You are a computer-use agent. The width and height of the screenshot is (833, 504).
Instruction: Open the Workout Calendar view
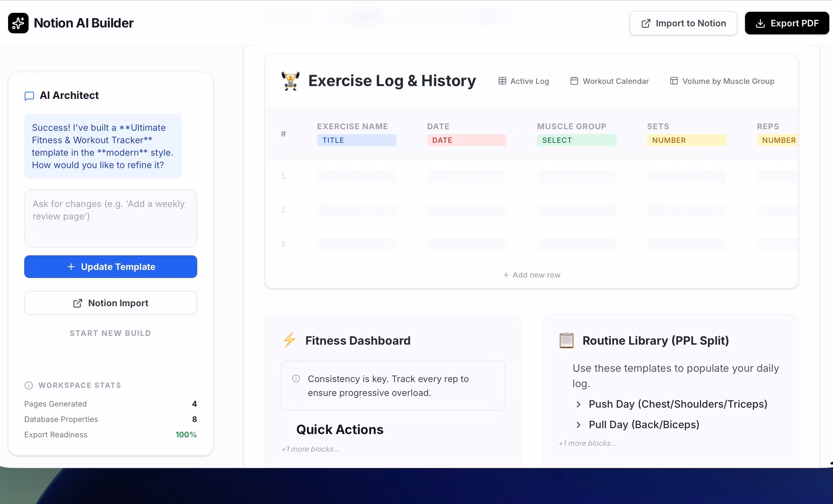pyautogui.click(x=609, y=81)
